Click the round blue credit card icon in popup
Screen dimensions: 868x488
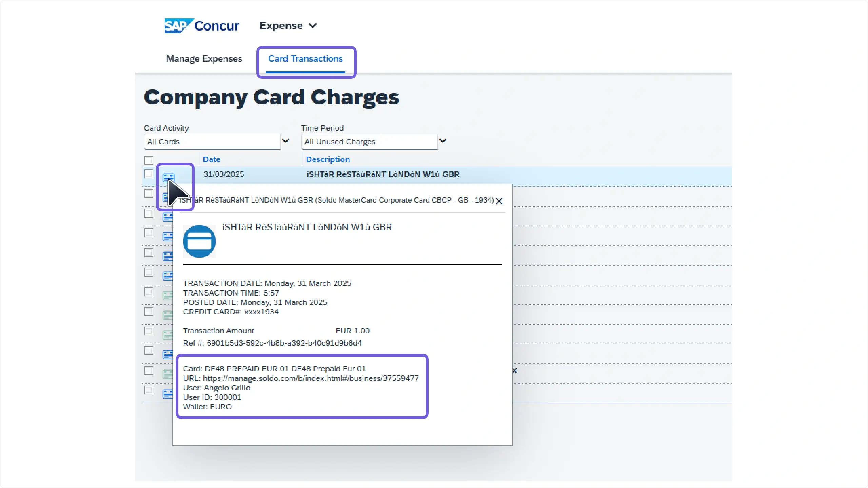[199, 241]
